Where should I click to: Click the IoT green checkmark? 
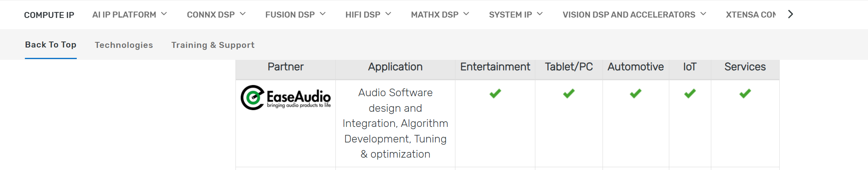(690, 93)
